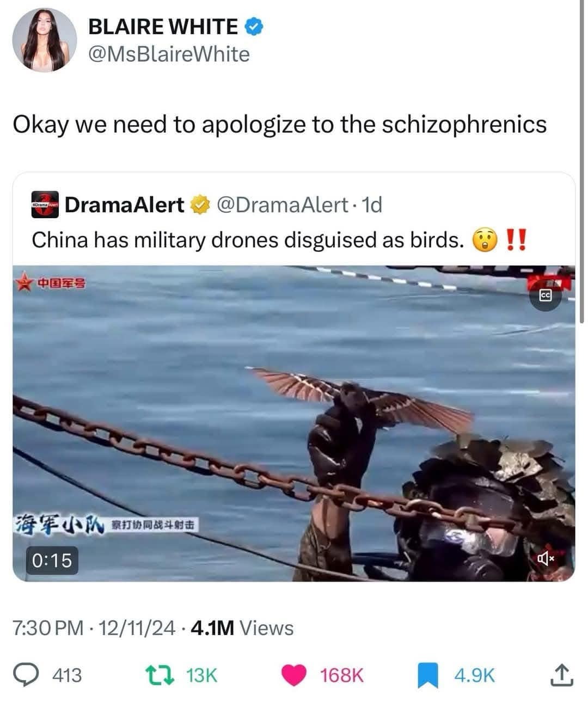The image size is (588, 702).
Task: Open Blaire White's profile picture
Action: pos(45,40)
